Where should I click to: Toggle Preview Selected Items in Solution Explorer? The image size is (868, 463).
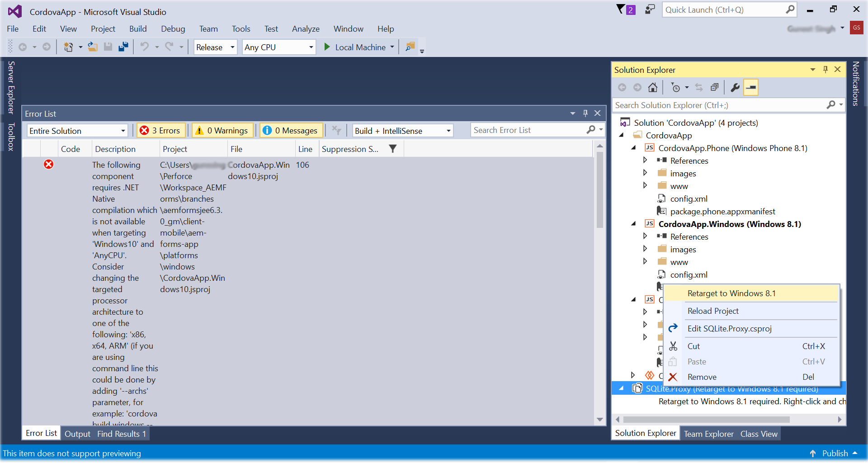pos(751,87)
